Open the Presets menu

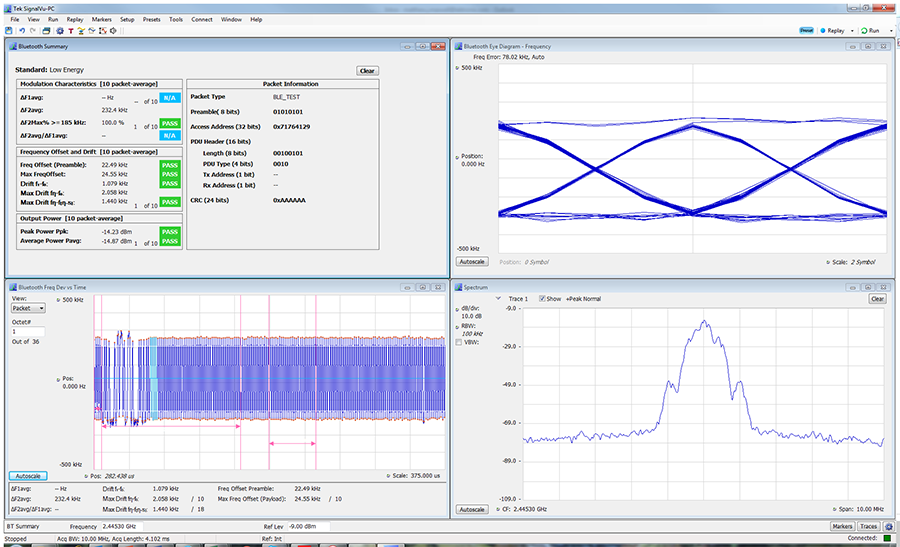[151, 19]
